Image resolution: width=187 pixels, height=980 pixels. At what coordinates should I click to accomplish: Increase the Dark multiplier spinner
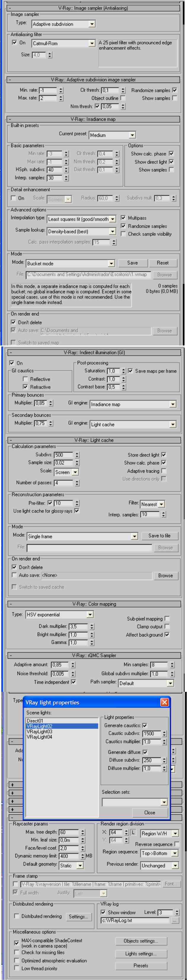click(x=92, y=624)
